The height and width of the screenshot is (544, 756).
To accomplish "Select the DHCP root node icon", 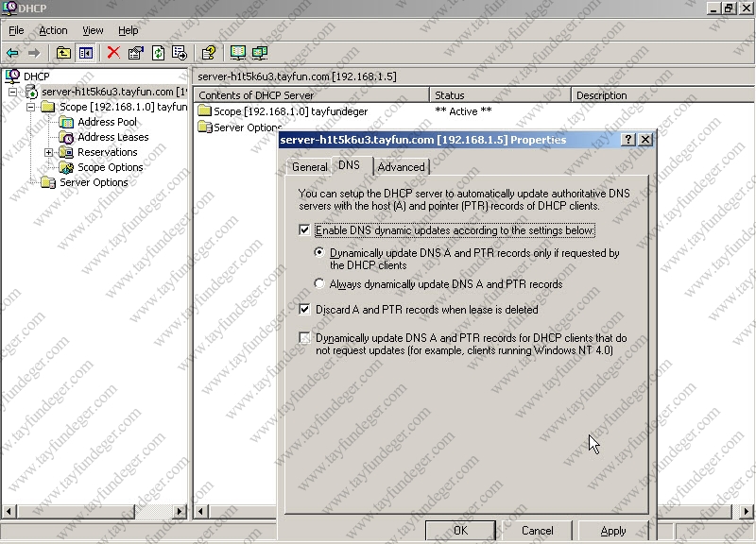I will pos(12,76).
